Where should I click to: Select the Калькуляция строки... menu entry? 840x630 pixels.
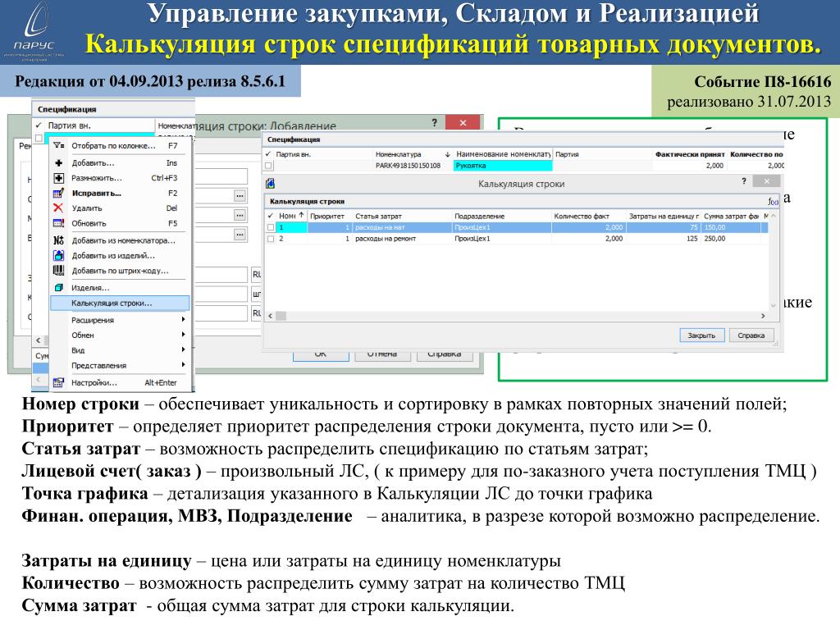click(120, 303)
